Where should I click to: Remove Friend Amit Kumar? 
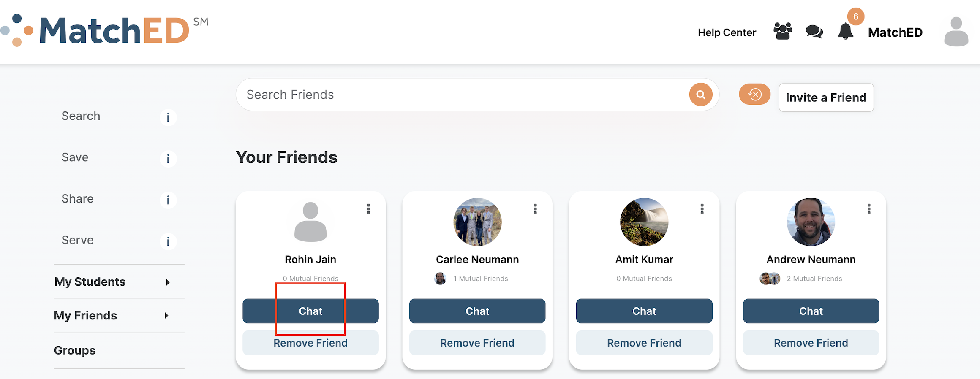click(644, 343)
